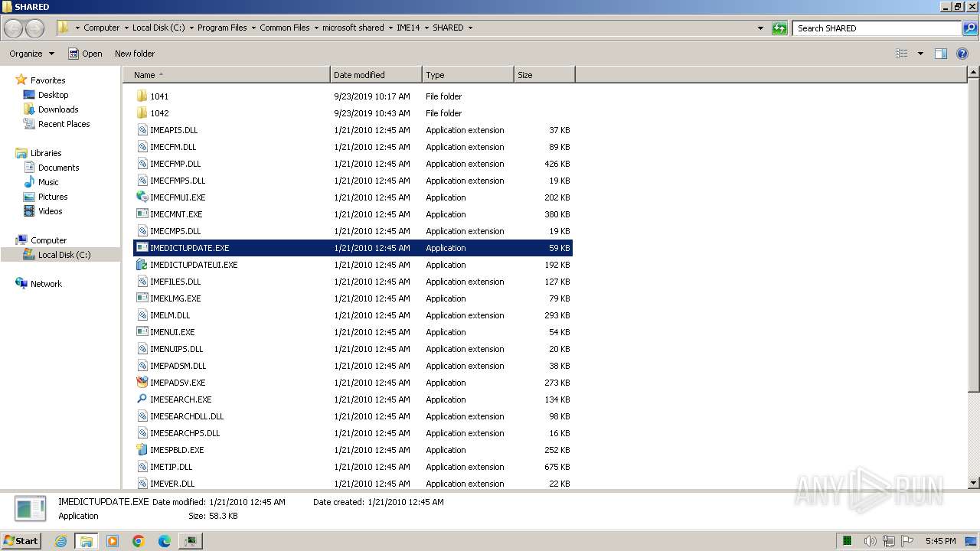980x551 pixels.
Task: Open the Videos library
Action: (50, 211)
